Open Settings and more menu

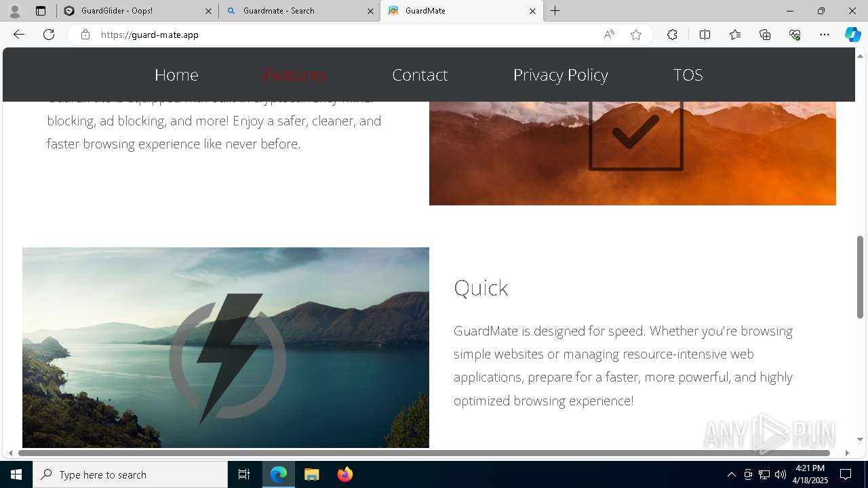point(825,35)
